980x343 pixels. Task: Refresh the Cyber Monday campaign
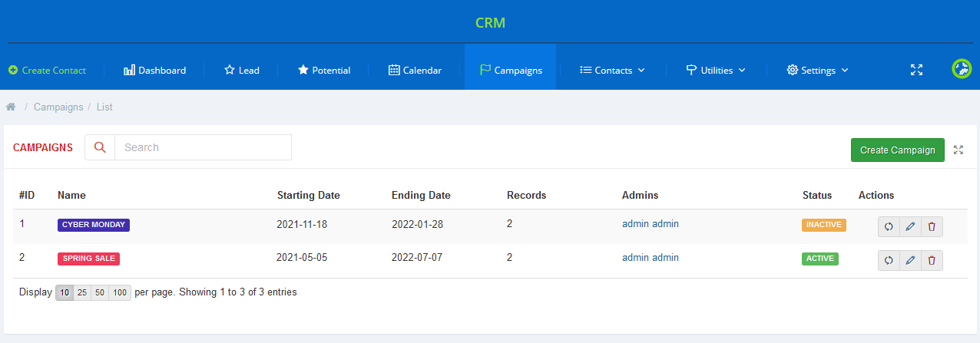(x=889, y=226)
